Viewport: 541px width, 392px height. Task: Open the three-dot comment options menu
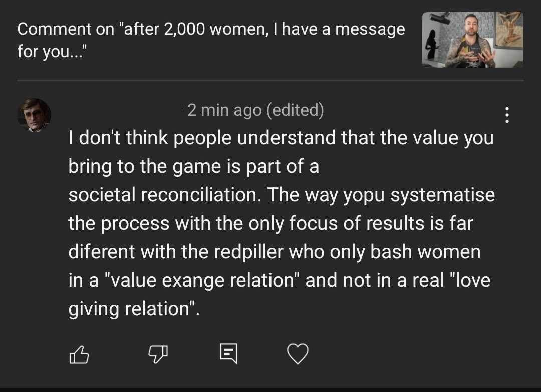tap(507, 115)
